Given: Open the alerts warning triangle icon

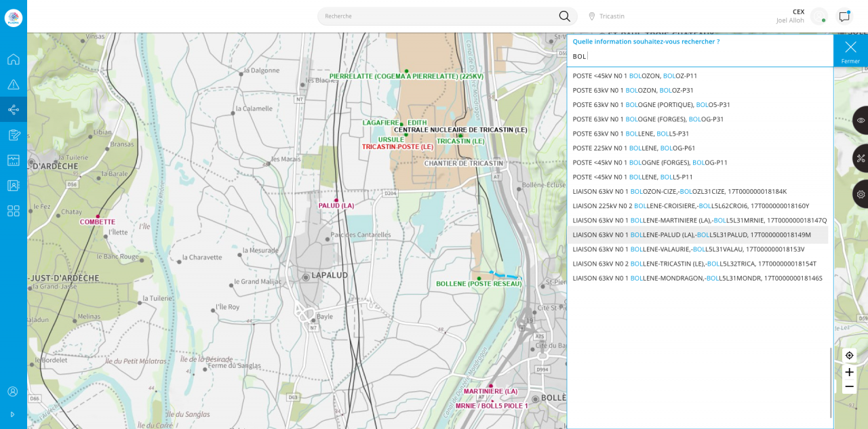Looking at the screenshot, I should 14,85.
